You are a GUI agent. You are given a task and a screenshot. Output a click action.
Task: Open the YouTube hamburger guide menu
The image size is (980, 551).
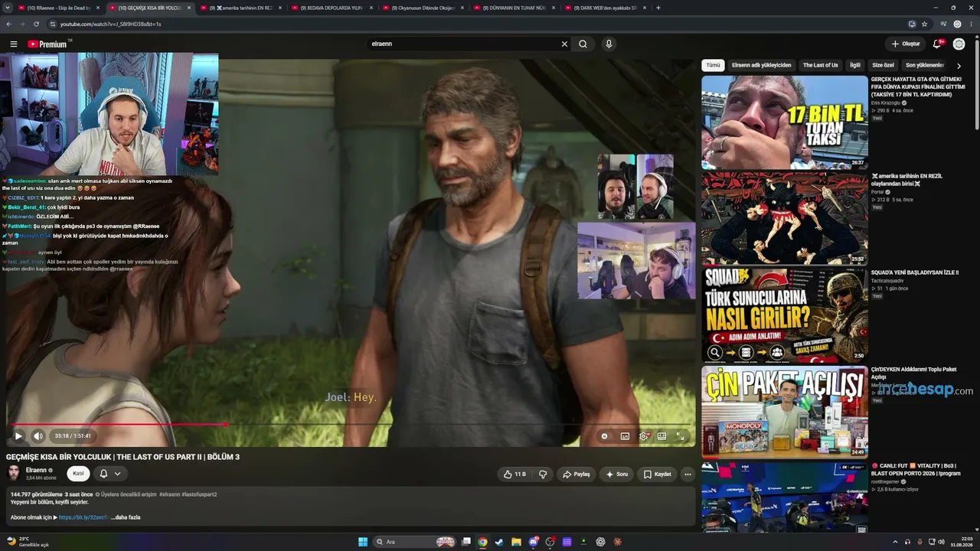coord(14,44)
